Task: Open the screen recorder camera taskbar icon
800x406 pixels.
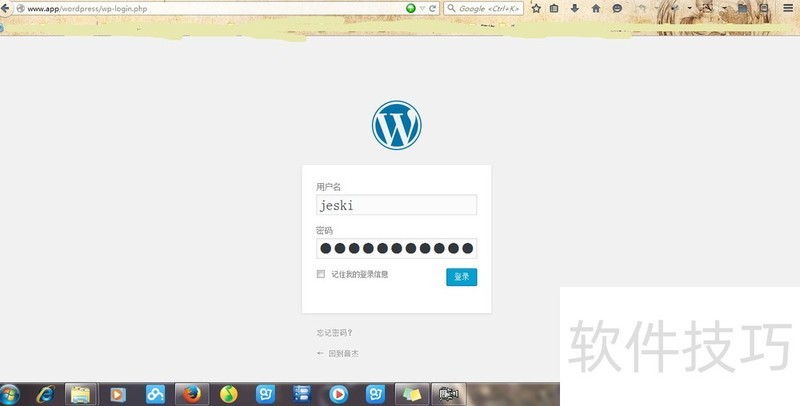Action: pos(449,394)
